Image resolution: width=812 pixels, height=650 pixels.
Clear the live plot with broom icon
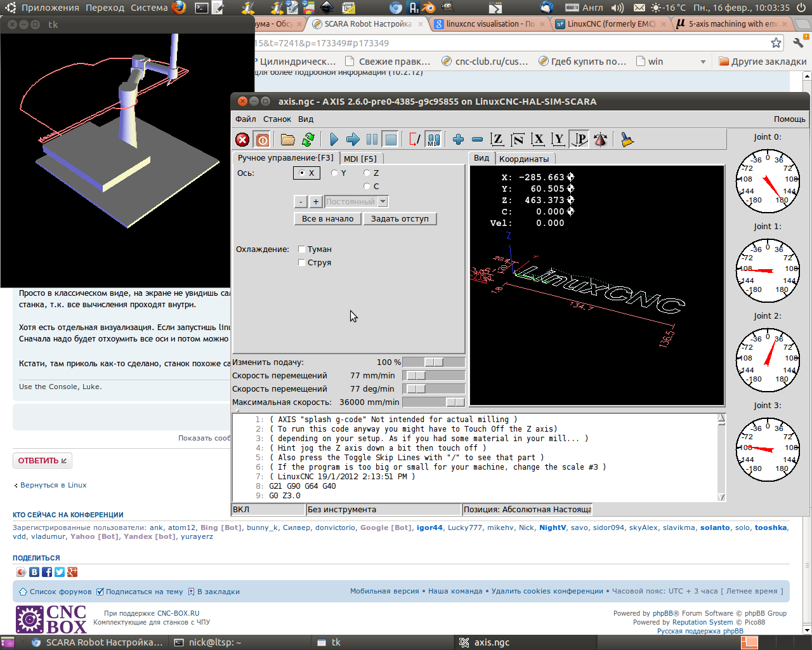point(627,140)
